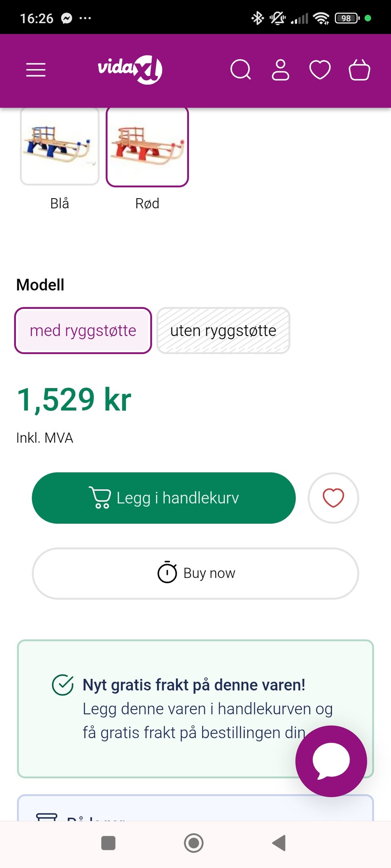Open the user account icon

click(x=280, y=70)
